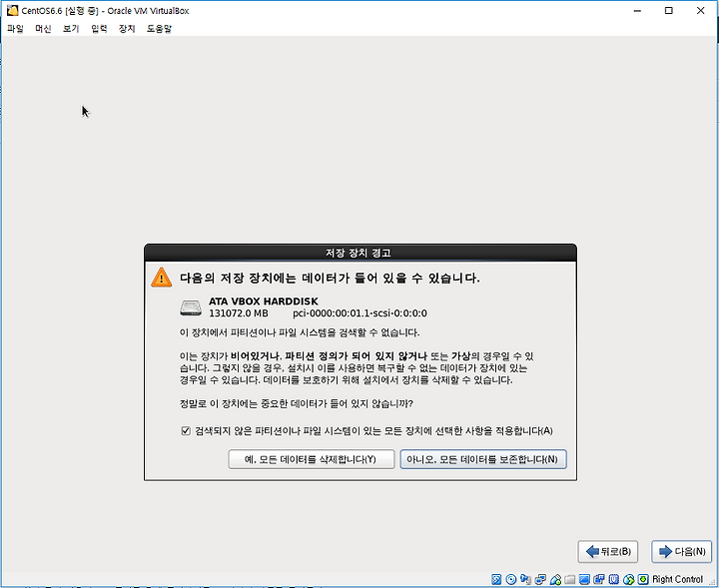The width and height of the screenshot is (719, 588).
Task: Maximize the VirtualBox window
Action: pos(668,11)
